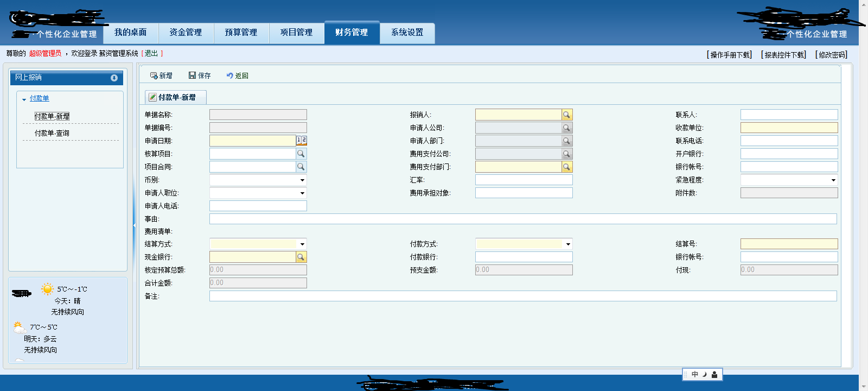Focus the 收款单位 input field

(789, 128)
